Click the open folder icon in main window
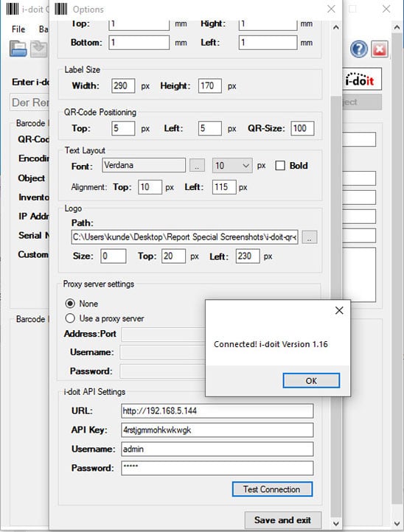 pos(18,49)
